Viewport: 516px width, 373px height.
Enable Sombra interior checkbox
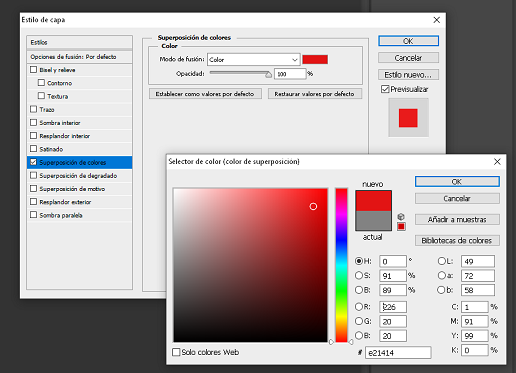coord(33,122)
